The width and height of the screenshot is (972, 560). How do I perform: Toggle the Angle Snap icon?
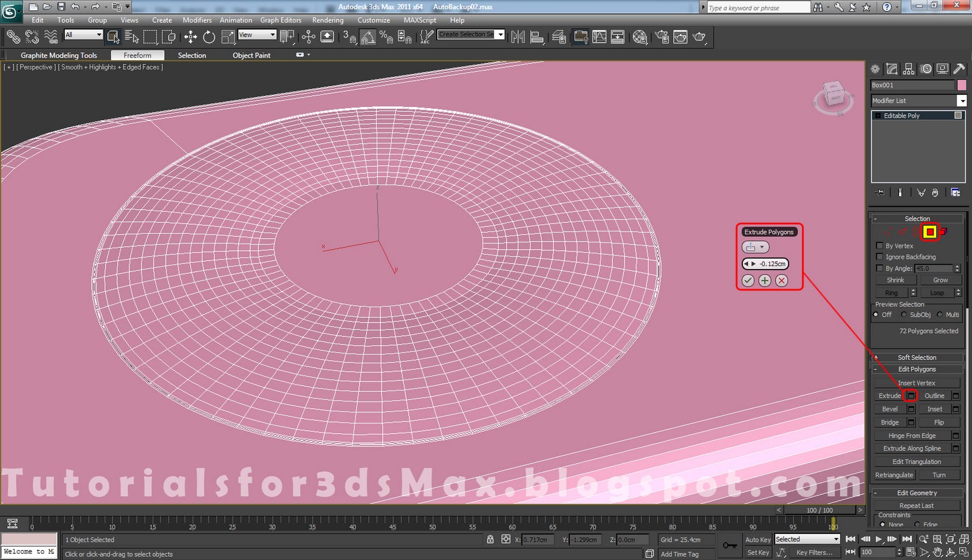coord(368,37)
